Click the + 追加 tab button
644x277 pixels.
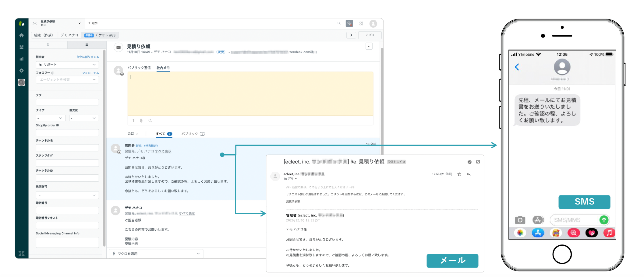point(93,23)
